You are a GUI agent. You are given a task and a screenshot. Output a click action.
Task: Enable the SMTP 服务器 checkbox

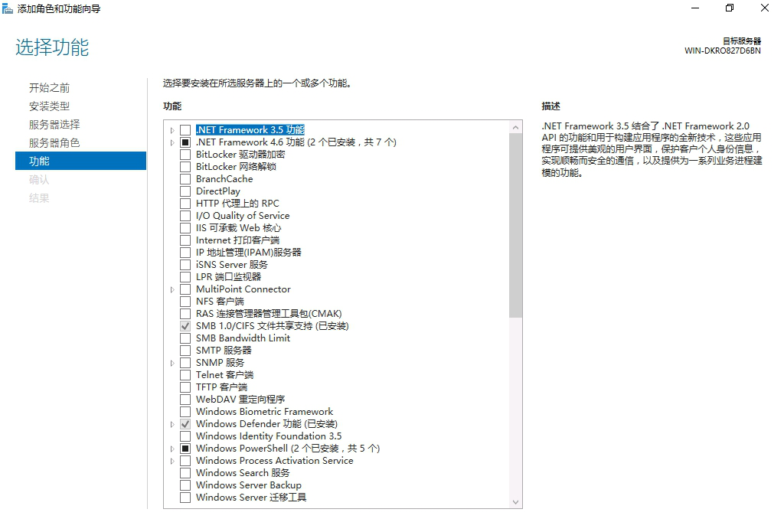[185, 351]
